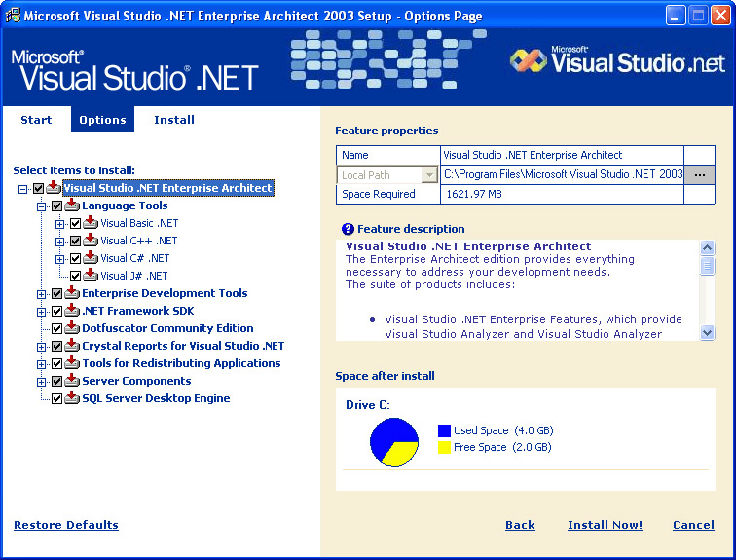This screenshot has width=736, height=560.
Task: Click install icon beside Visual C++ .NET
Action: pos(91,242)
